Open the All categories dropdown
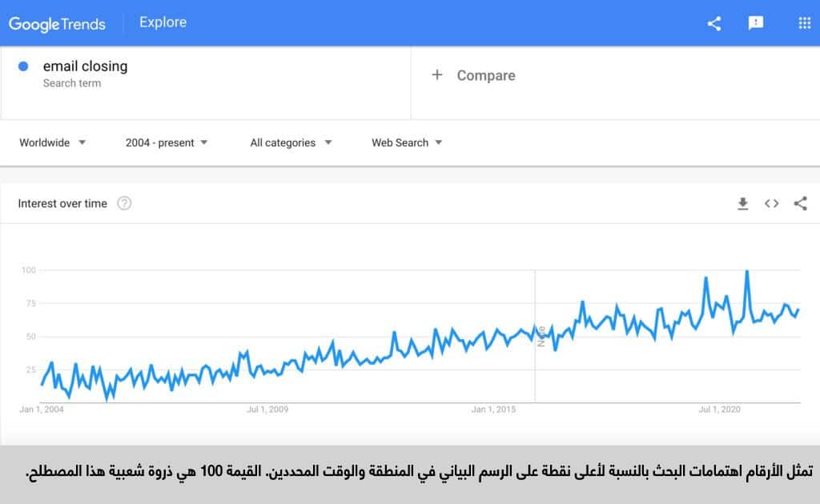Image resolution: width=820 pixels, height=504 pixels. point(291,142)
